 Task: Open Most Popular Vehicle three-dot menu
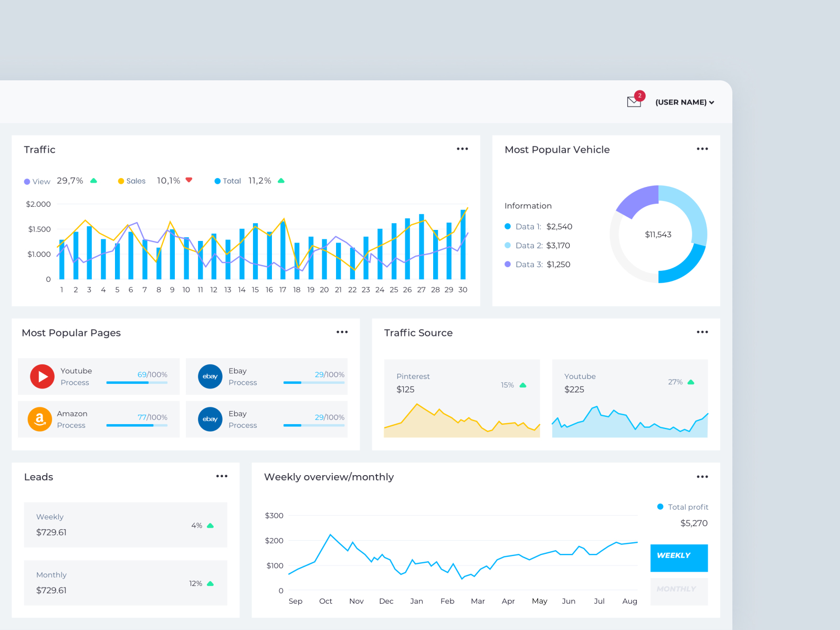(x=702, y=149)
